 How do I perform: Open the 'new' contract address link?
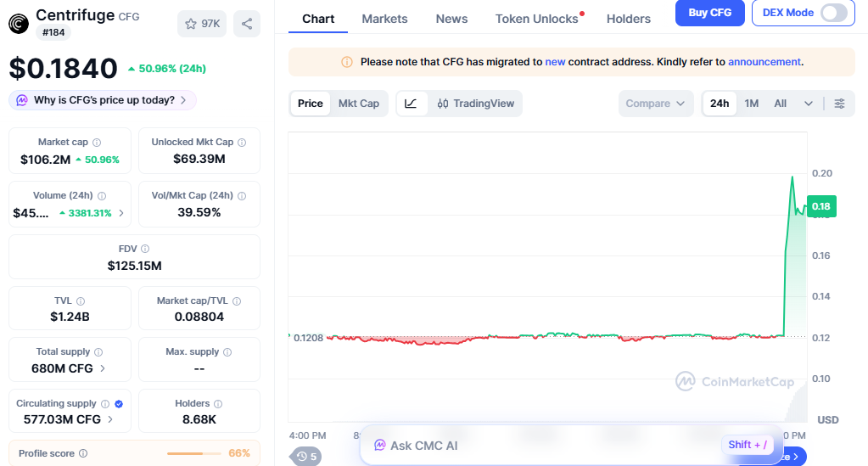(555, 62)
